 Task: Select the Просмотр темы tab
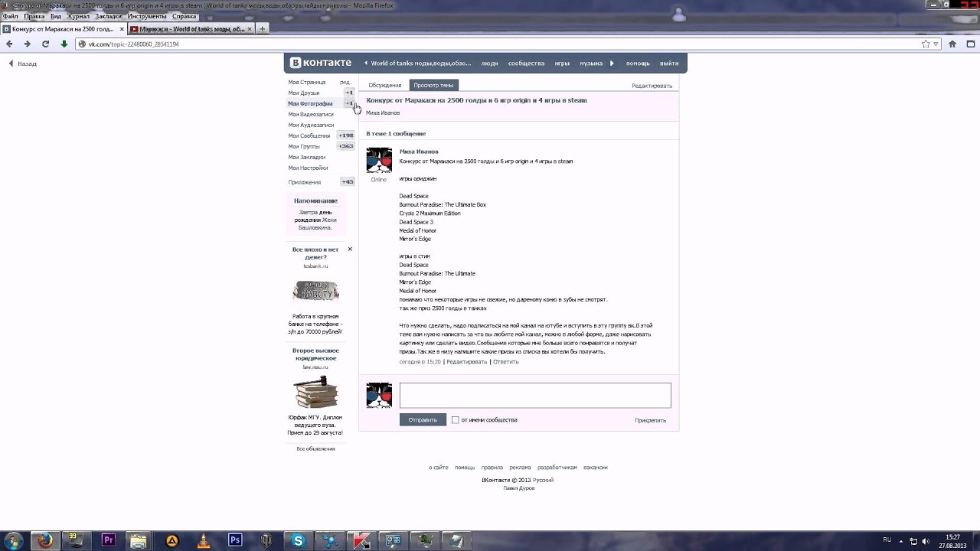click(x=433, y=85)
